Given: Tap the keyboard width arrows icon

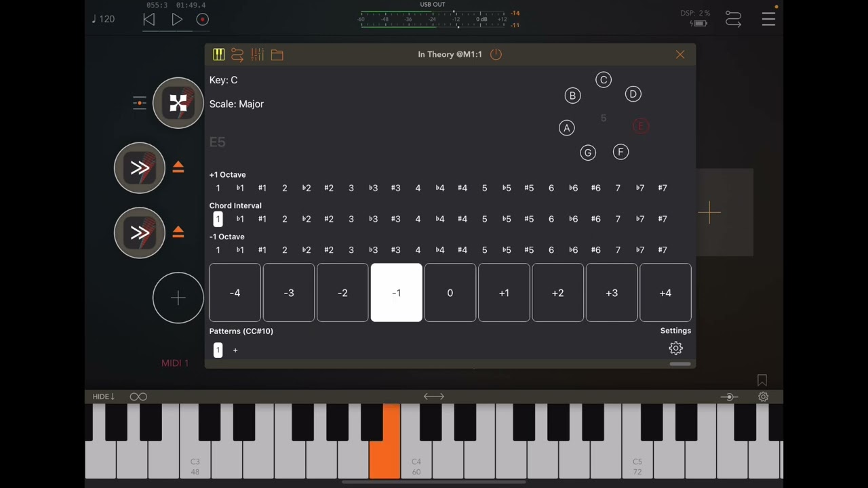Looking at the screenshot, I should [434, 396].
